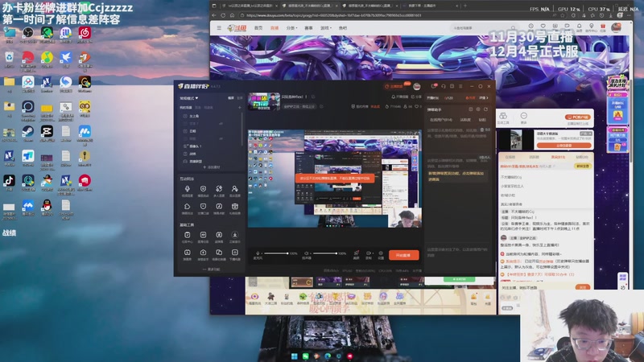The width and height of the screenshot is (644, 362).
Task: Click the third interactive tool multi-user icon
Action: pyautogui.click(x=219, y=189)
